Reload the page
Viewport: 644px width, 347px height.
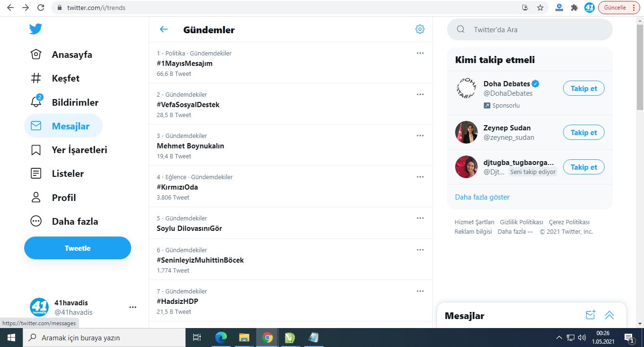click(x=41, y=8)
